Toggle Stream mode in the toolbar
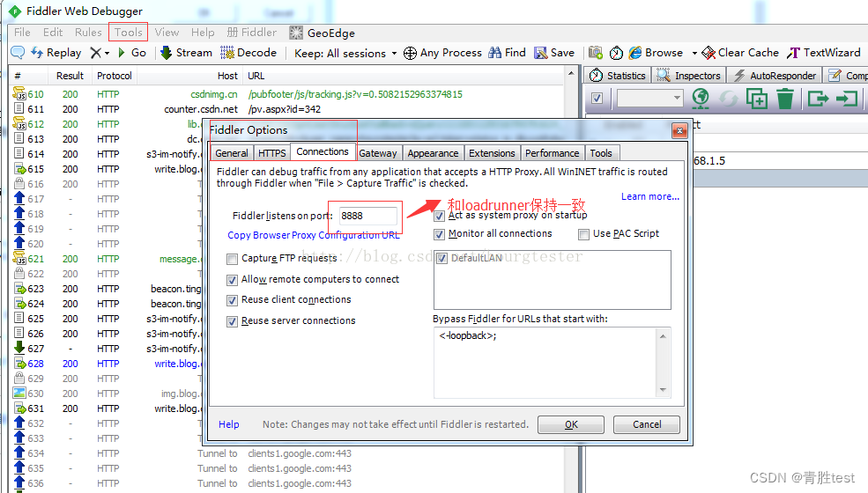The width and height of the screenshot is (868, 493). (186, 53)
